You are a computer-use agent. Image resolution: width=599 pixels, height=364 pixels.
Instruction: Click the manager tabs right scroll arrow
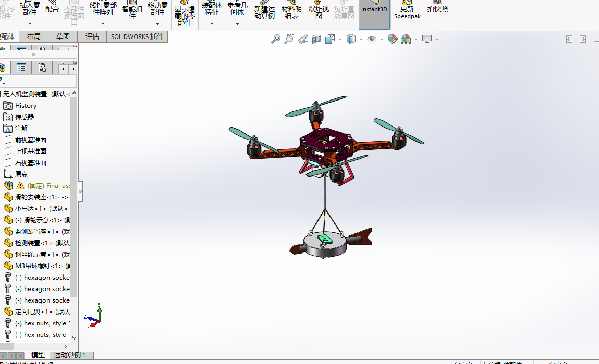pos(73,69)
